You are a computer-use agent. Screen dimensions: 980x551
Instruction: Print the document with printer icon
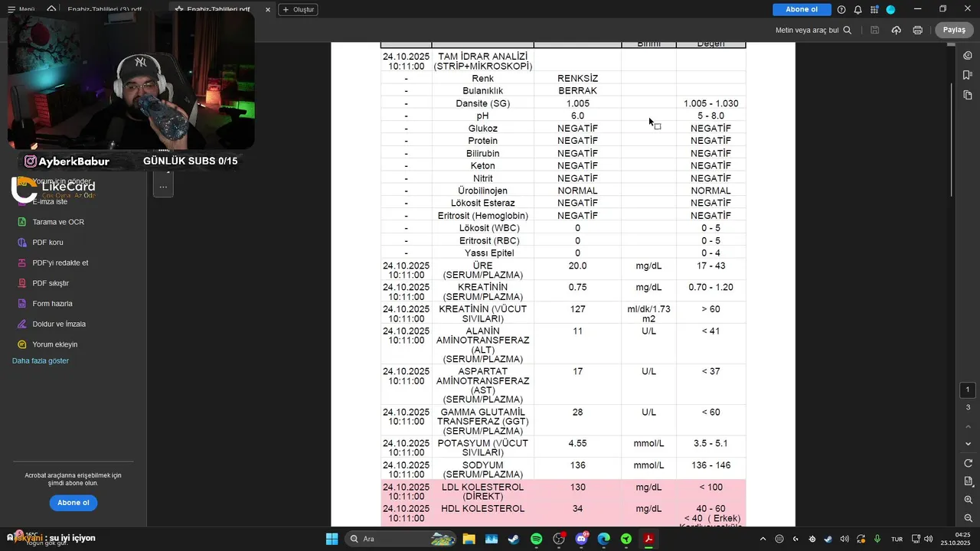pyautogui.click(x=917, y=30)
